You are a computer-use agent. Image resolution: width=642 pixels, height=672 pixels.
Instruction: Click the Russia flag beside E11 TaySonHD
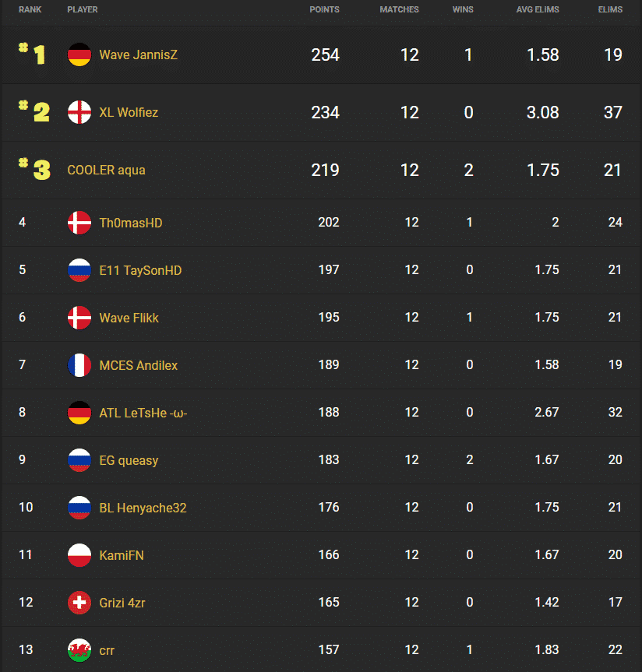point(79,269)
